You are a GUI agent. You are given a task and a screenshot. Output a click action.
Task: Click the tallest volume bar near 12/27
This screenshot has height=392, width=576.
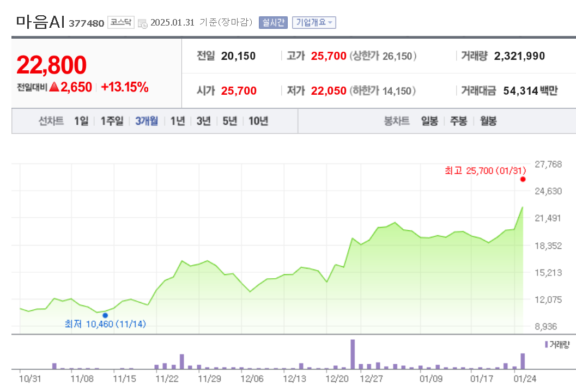tap(353, 354)
